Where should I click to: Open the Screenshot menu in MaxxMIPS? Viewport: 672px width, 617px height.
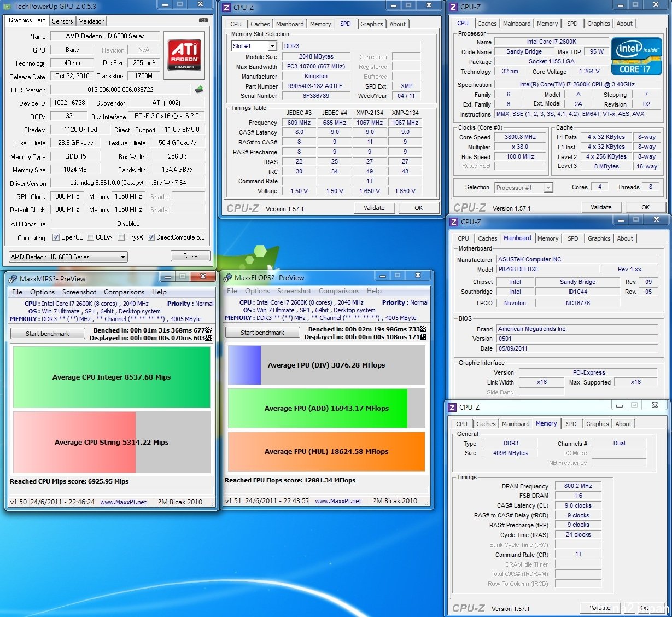(79, 292)
